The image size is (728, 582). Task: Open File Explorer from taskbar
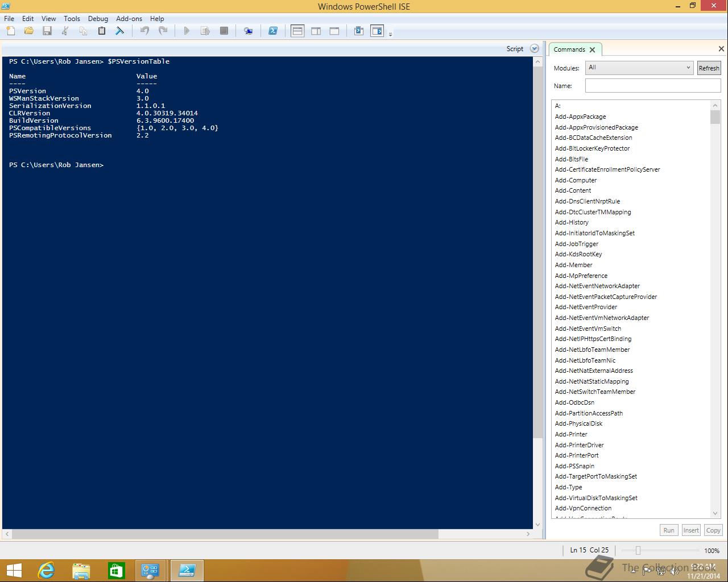[81, 571]
